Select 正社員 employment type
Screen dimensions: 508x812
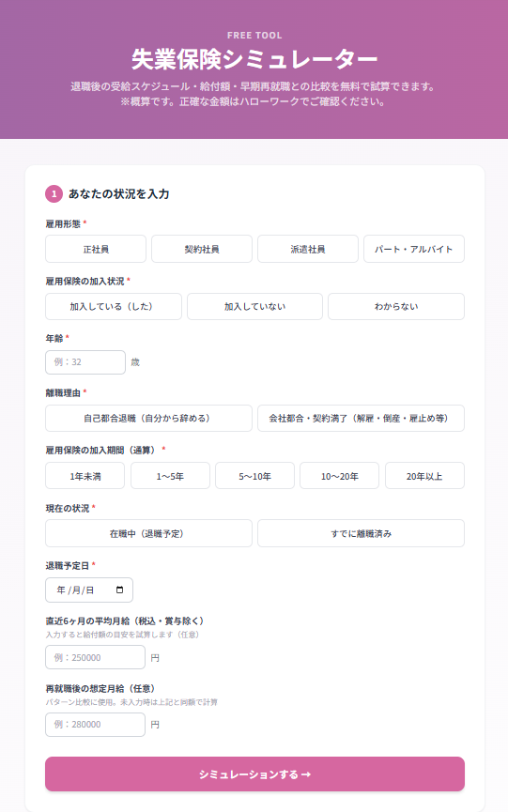[x=96, y=249]
